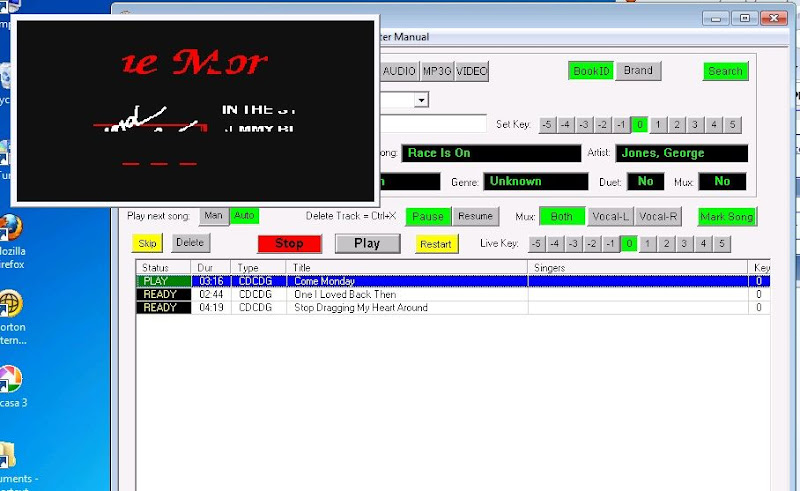The image size is (800, 491).
Task: Set Key to -3
Action: pos(584,125)
